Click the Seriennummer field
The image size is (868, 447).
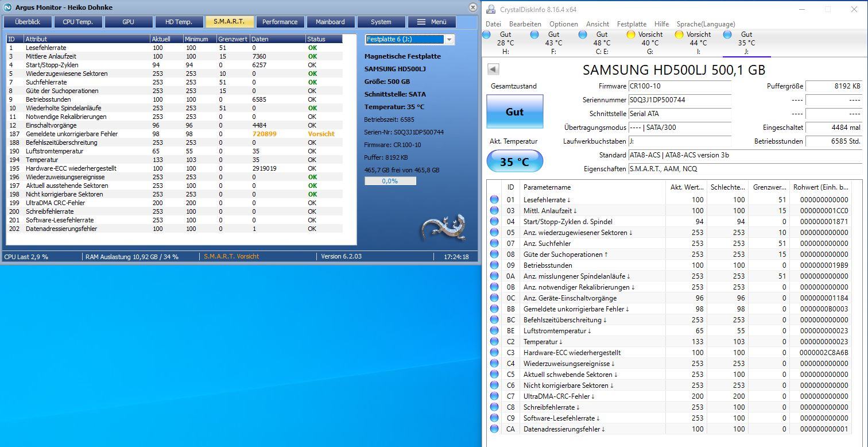point(680,100)
